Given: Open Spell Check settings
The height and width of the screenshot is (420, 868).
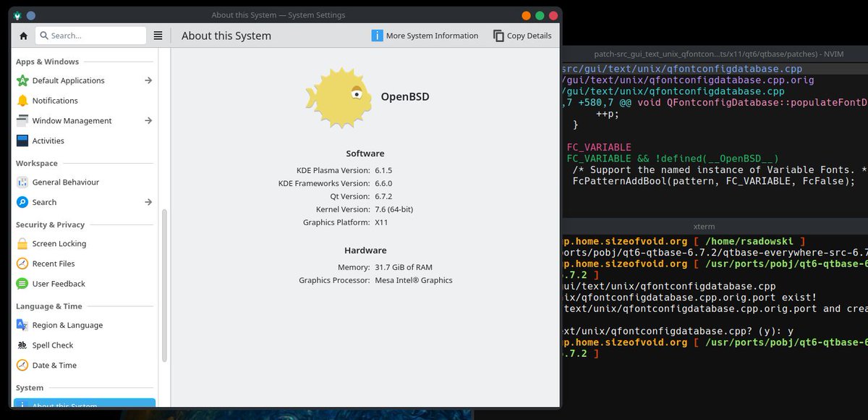Looking at the screenshot, I should 85,346.
